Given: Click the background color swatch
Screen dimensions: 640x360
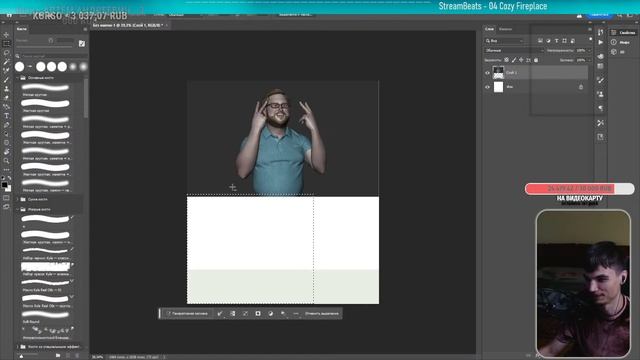Looking at the screenshot, I should [8, 189].
